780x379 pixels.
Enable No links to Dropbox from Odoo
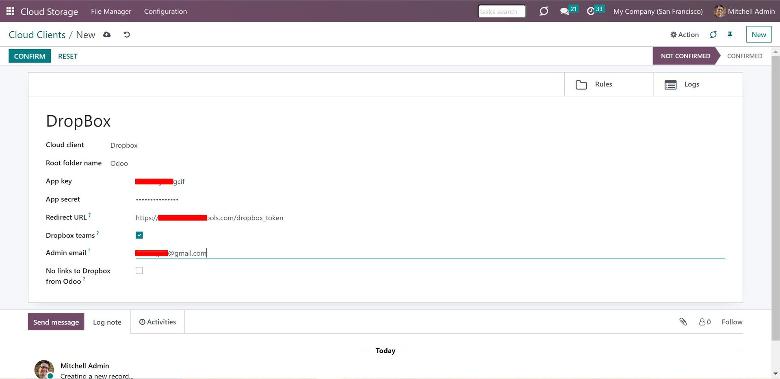pos(139,271)
